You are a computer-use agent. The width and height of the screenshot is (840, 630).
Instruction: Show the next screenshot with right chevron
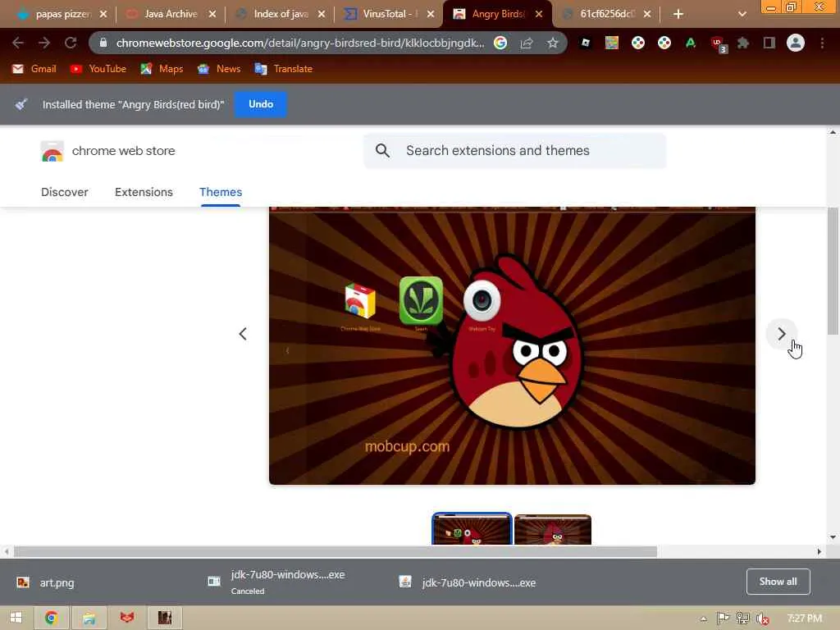pos(782,334)
